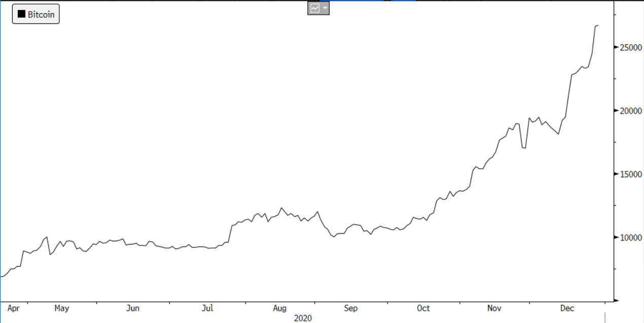Viewport: 644px width, 323px height.
Task: Select the Oct label on time axis
Action: pos(423,308)
